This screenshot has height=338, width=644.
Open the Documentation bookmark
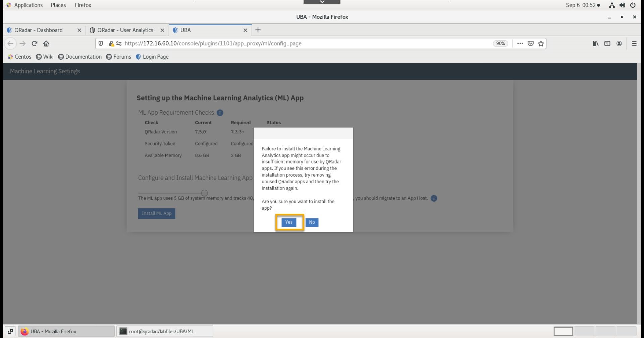click(x=80, y=57)
